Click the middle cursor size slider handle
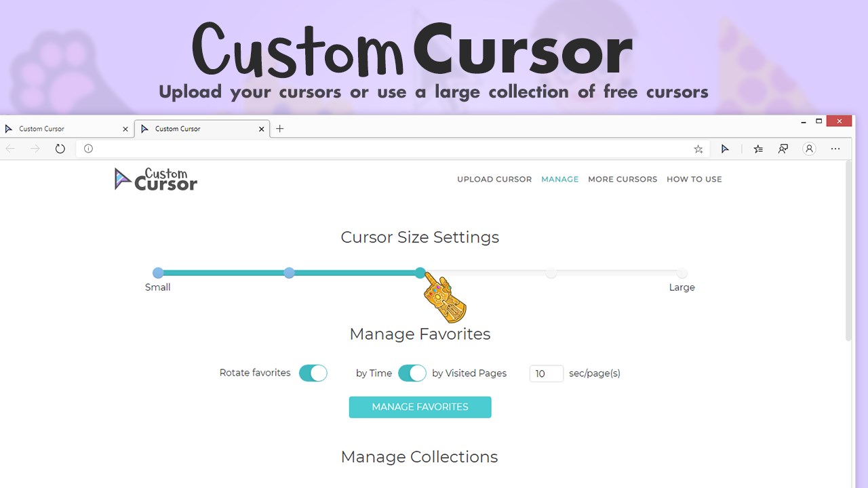 pyautogui.click(x=420, y=273)
